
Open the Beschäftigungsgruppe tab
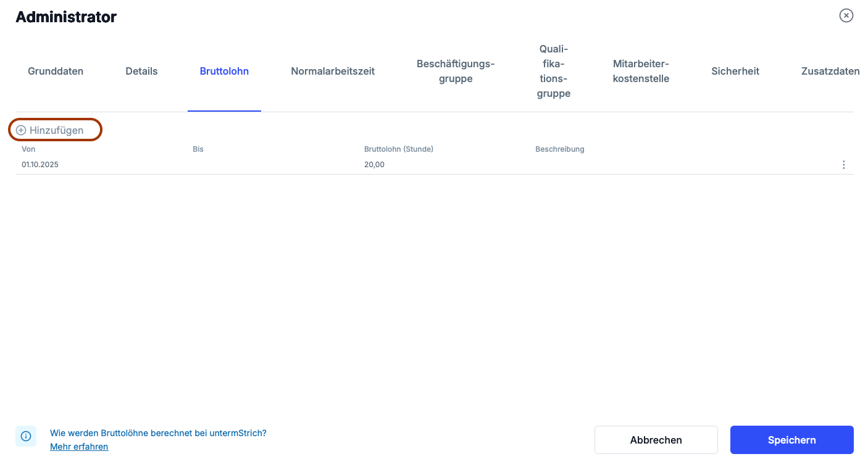tap(456, 71)
